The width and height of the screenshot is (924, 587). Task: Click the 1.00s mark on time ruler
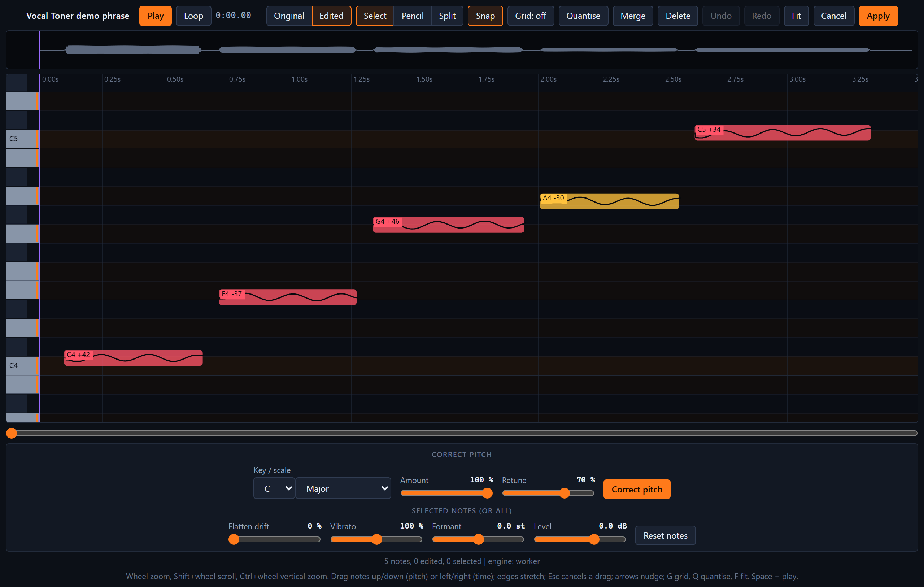[299, 79]
